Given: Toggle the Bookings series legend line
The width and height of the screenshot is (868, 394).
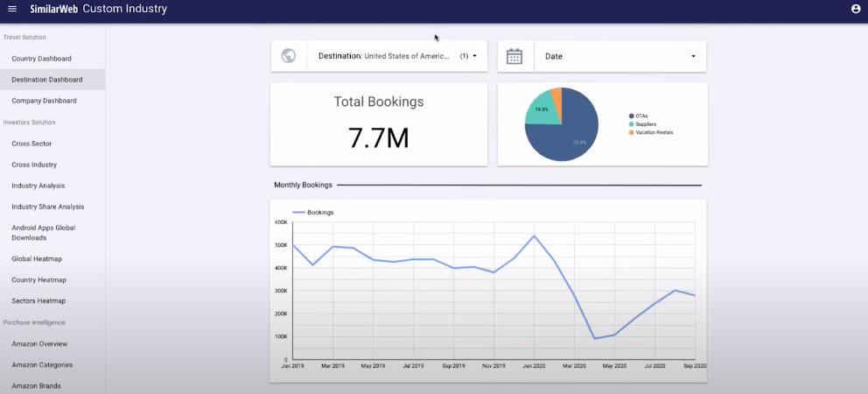Looking at the screenshot, I should [x=298, y=213].
